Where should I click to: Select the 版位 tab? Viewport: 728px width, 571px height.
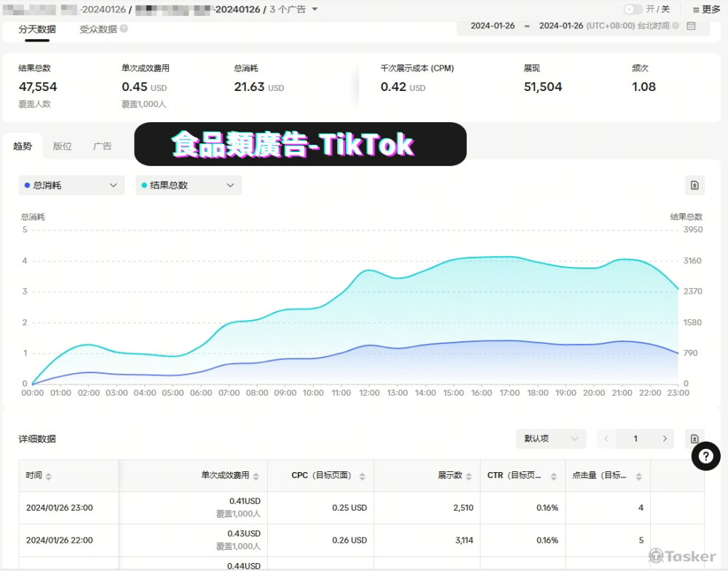click(x=62, y=146)
